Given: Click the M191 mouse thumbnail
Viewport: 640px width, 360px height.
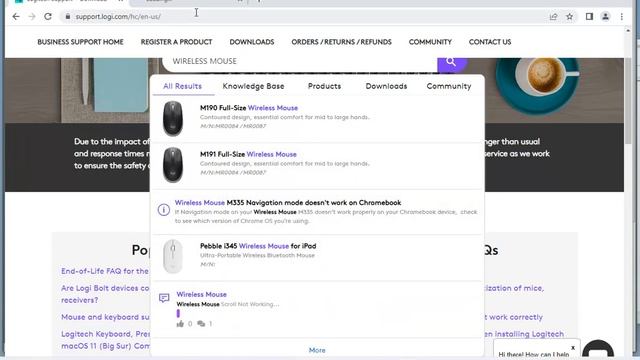Looking at the screenshot, I should tap(173, 165).
